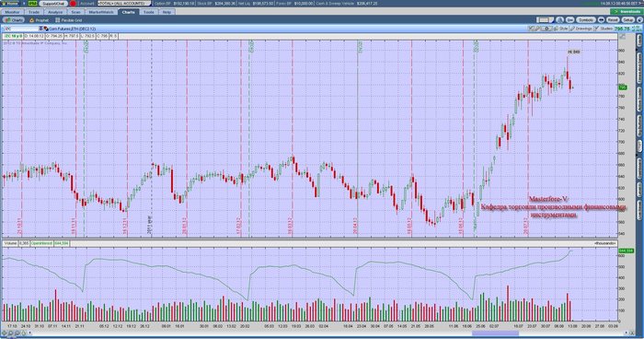Image resolution: width=644 pixels, height=339 pixels.
Task: Click the chart expand icon above price axis
Action: pyautogui.click(x=623, y=37)
